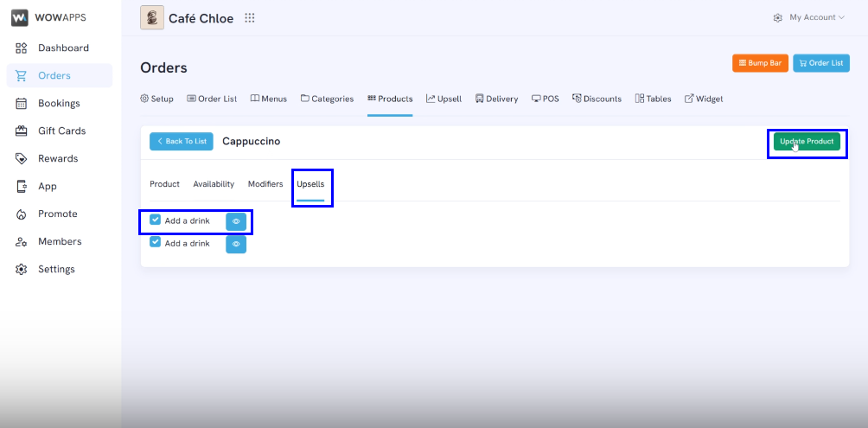Uncheck the second Add a drink checkbox
This screenshot has width=868, height=428.
tap(156, 242)
